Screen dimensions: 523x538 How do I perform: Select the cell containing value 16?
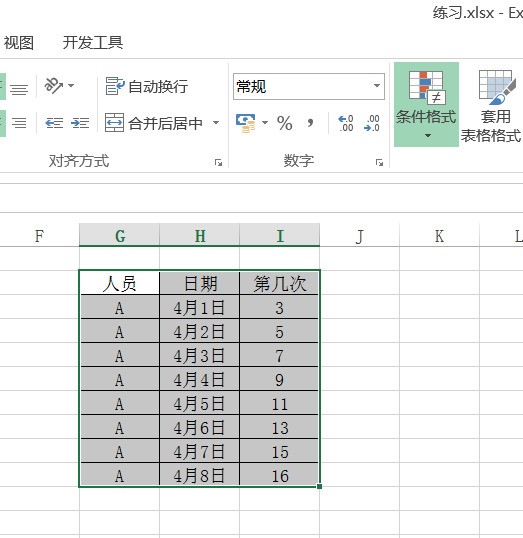280,475
